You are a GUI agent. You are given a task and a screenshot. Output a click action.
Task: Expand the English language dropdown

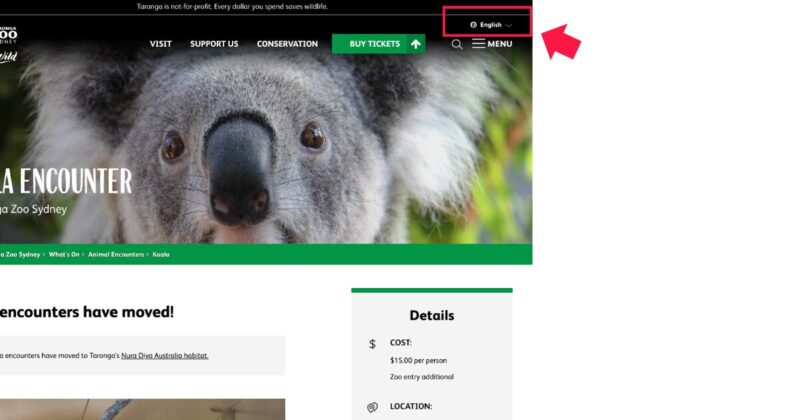pyautogui.click(x=491, y=24)
